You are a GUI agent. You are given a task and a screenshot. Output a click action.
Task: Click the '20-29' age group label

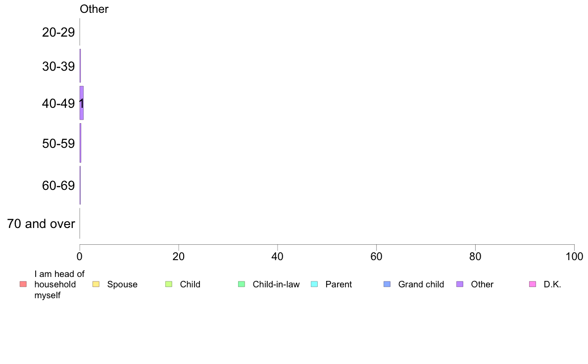tap(58, 32)
